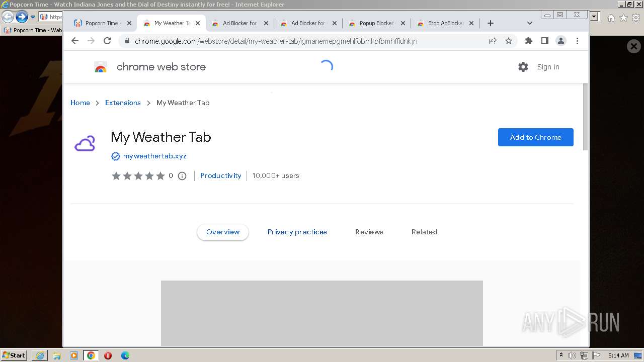Open the Reviews tab
The image size is (644, 362).
tap(369, 232)
